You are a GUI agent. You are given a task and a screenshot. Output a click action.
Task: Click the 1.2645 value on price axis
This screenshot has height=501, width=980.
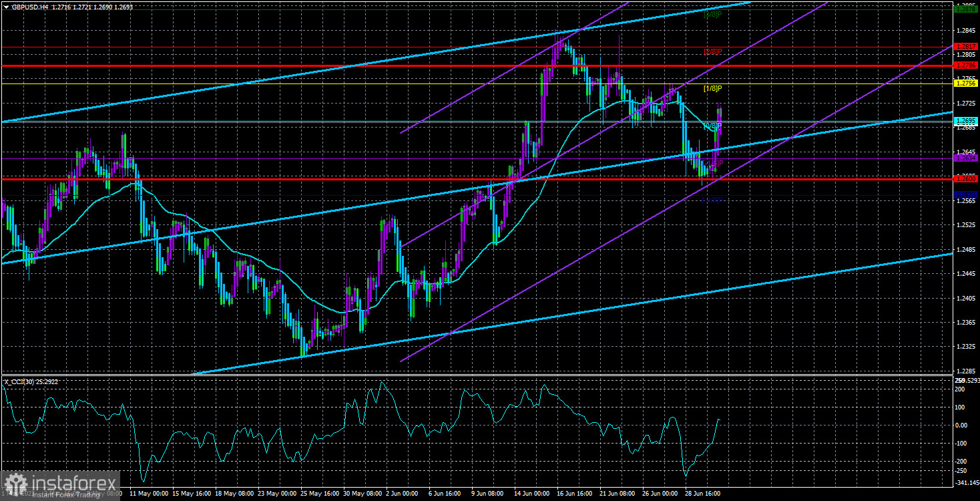tap(966, 152)
